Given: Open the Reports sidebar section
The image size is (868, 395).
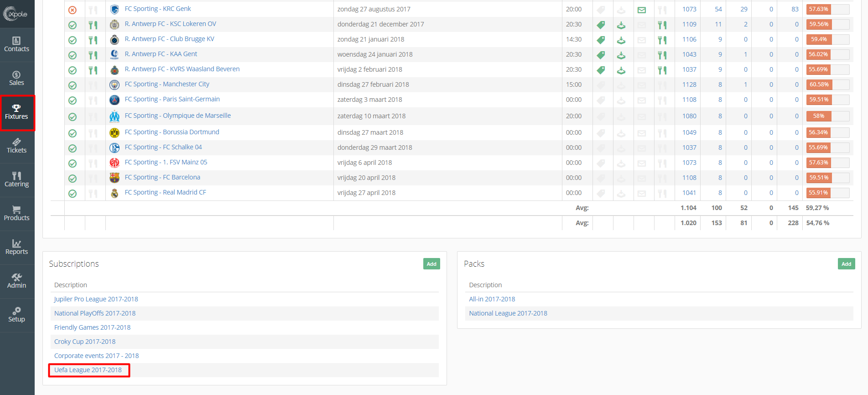Looking at the screenshot, I should pos(17,248).
